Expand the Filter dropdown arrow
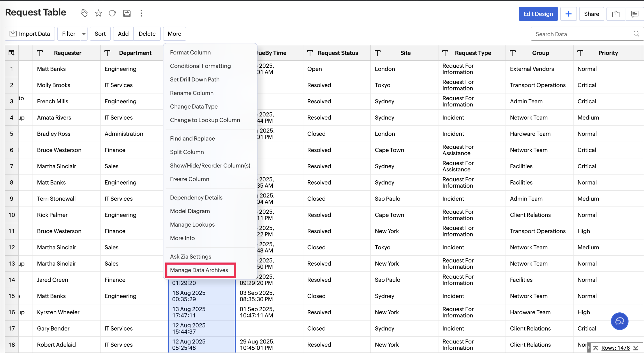The width and height of the screenshot is (644, 353). click(84, 34)
